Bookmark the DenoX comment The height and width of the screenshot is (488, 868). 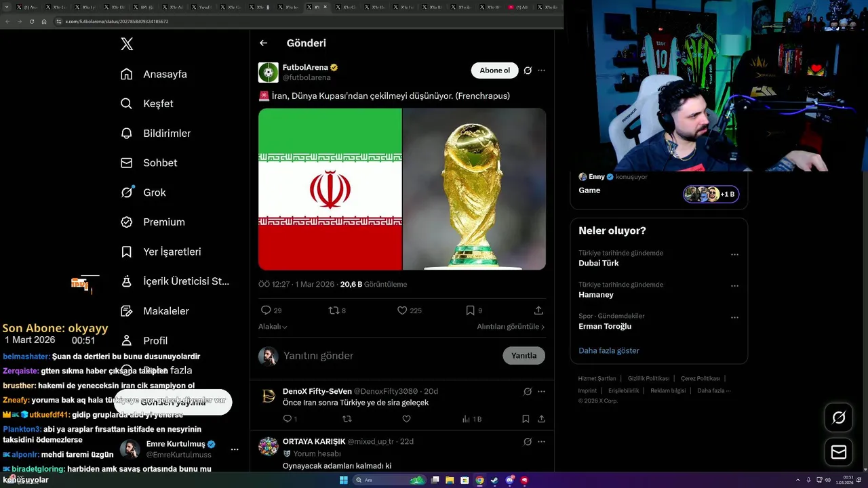[x=526, y=419]
